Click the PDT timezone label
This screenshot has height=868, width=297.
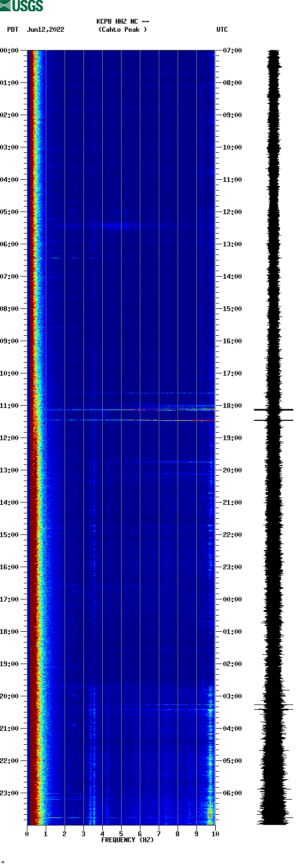(12, 30)
